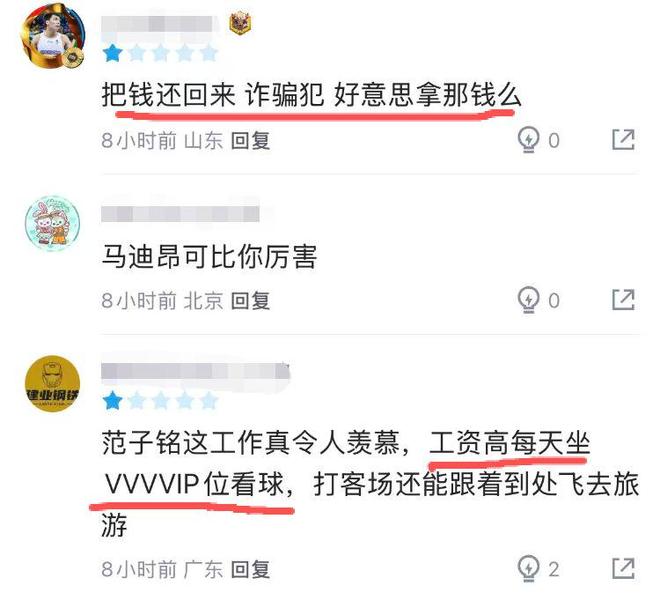Open the first commenter's blurred username
660x593 pixels.
tap(160, 24)
